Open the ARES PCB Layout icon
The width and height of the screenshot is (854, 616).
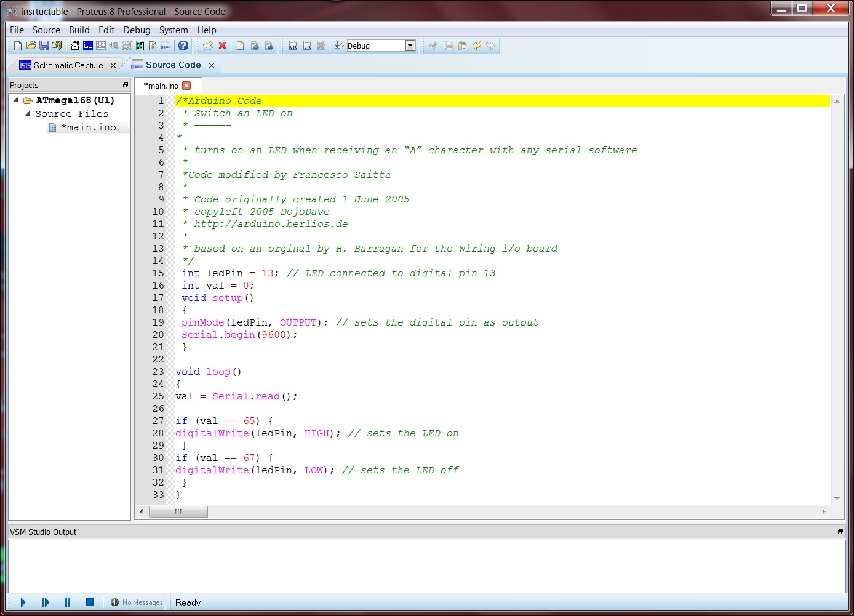point(101,46)
